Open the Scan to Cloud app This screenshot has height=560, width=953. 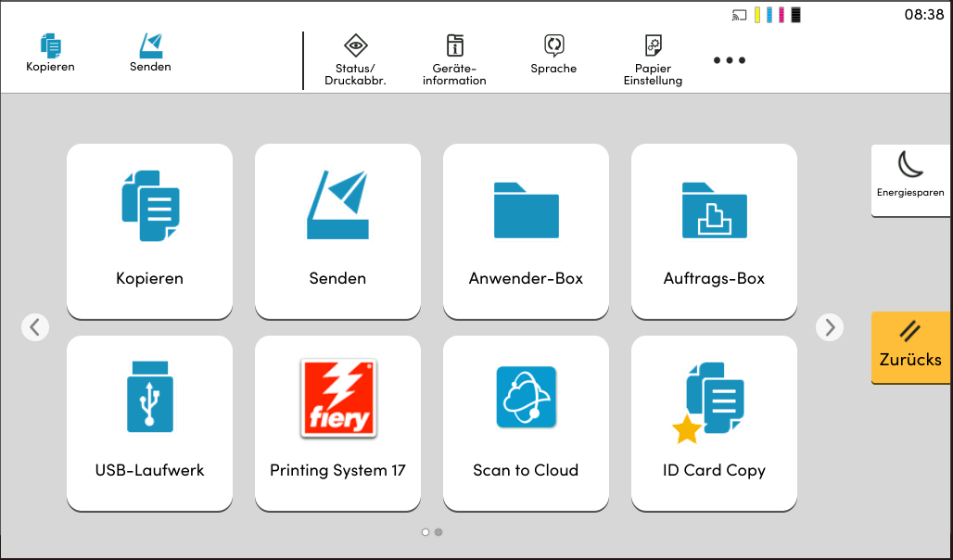[x=526, y=423]
